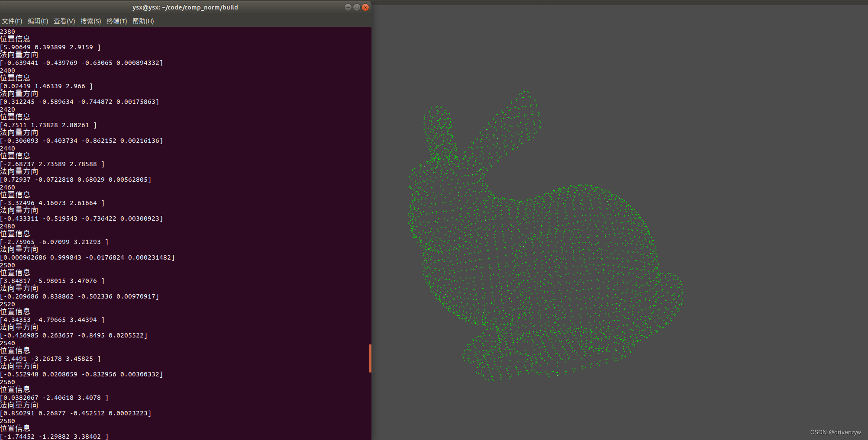Image resolution: width=868 pixels, height=440 pixels.
Task: Click index line 2480
Action: click(7, 226)
